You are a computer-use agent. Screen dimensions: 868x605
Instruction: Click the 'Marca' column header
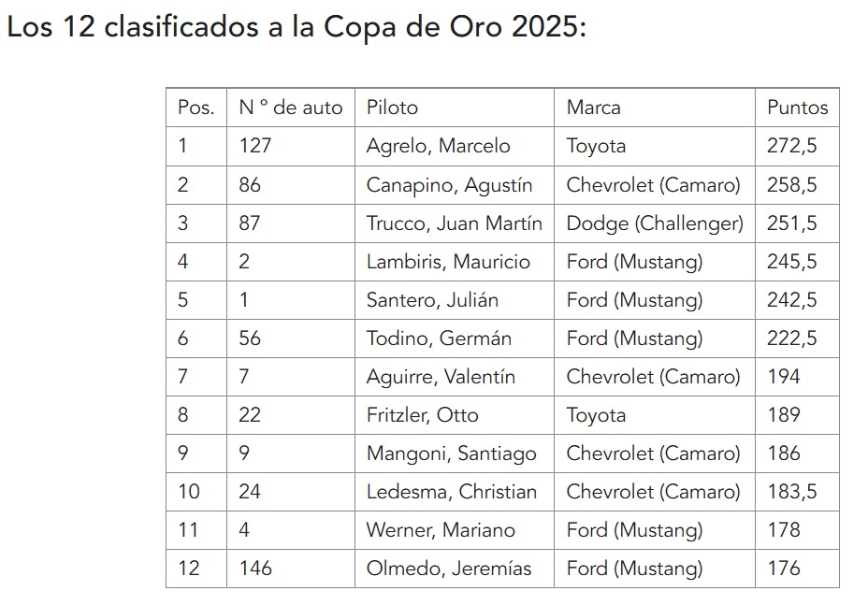(655, 108)
